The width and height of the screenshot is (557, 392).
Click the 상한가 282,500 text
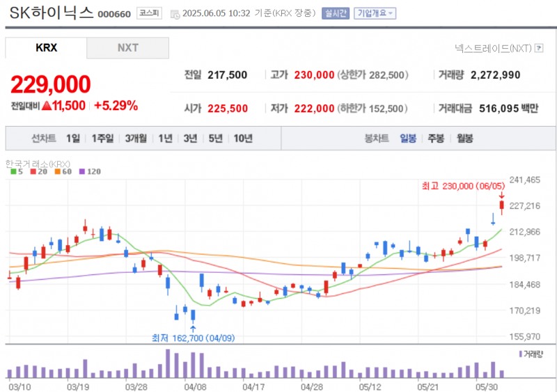372,75
